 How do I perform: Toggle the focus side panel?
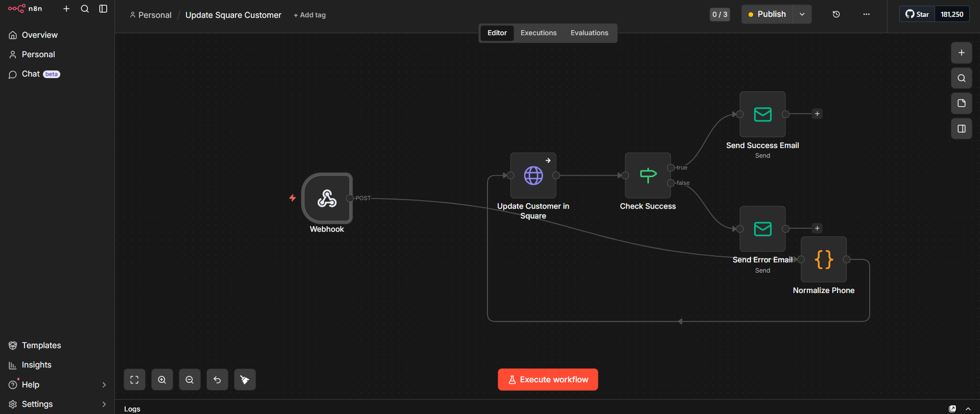962,129
